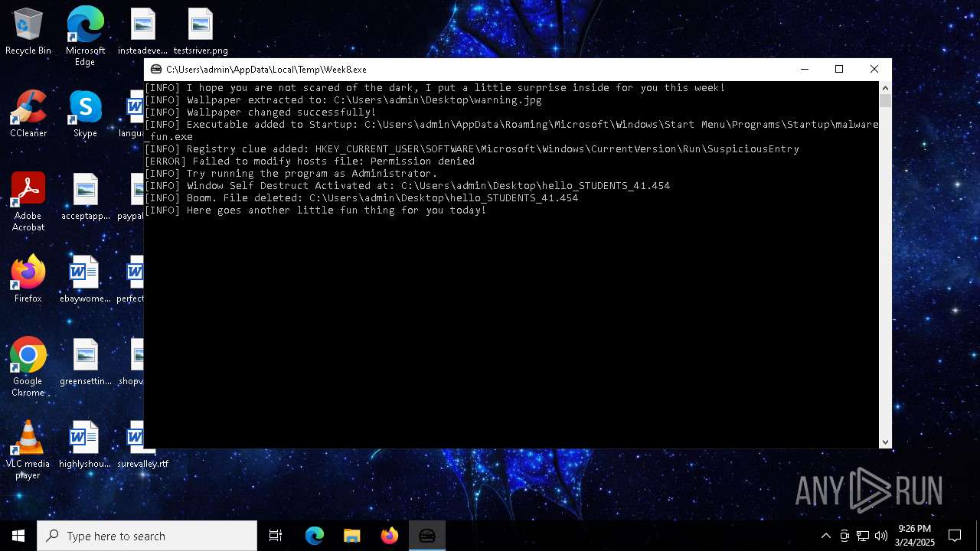The height and width of the screenshot is (551, 980).
Task: Select the greensettin... file icon
Action: click(85, 362)
